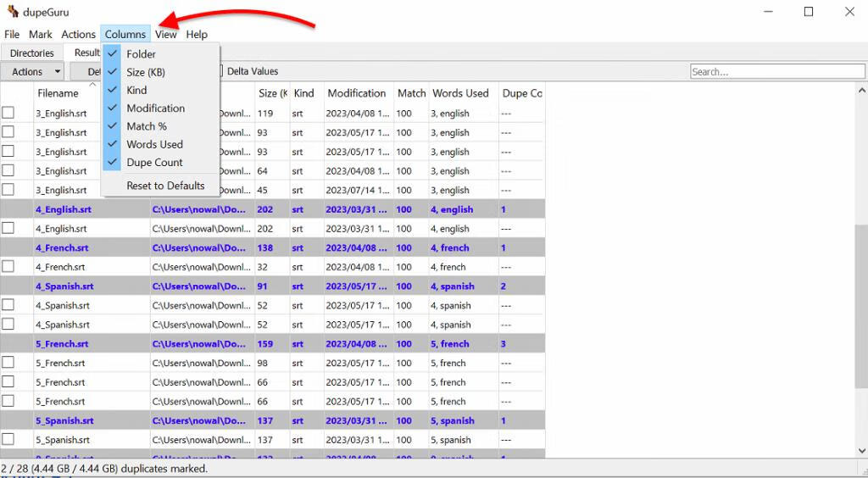868x478 pixels.
Task: Hide the Dupe Count column option
Action: [x=160, y=163]
